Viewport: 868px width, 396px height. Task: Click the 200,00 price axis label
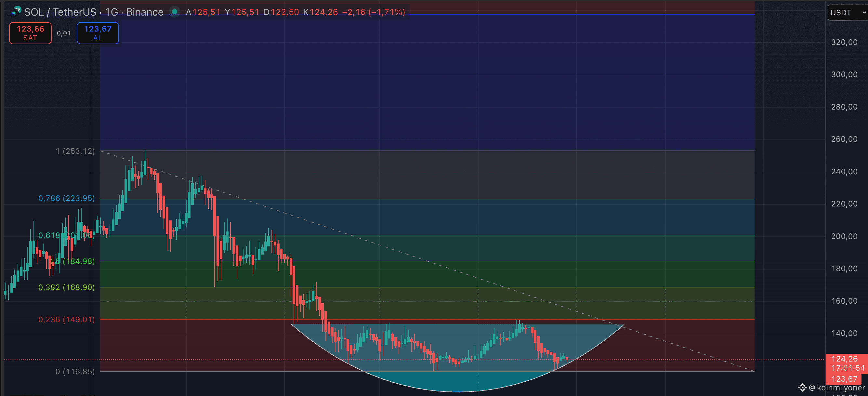(x=844, y=236)
